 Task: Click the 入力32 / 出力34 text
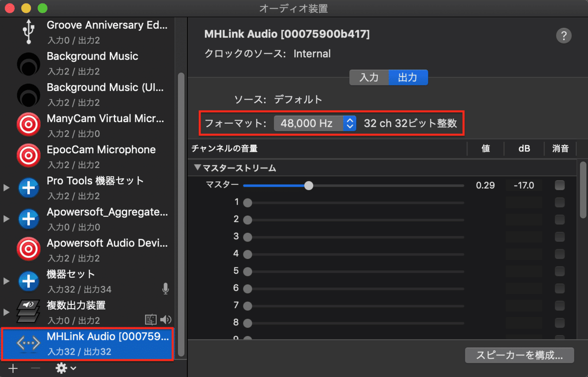[79, 289]
